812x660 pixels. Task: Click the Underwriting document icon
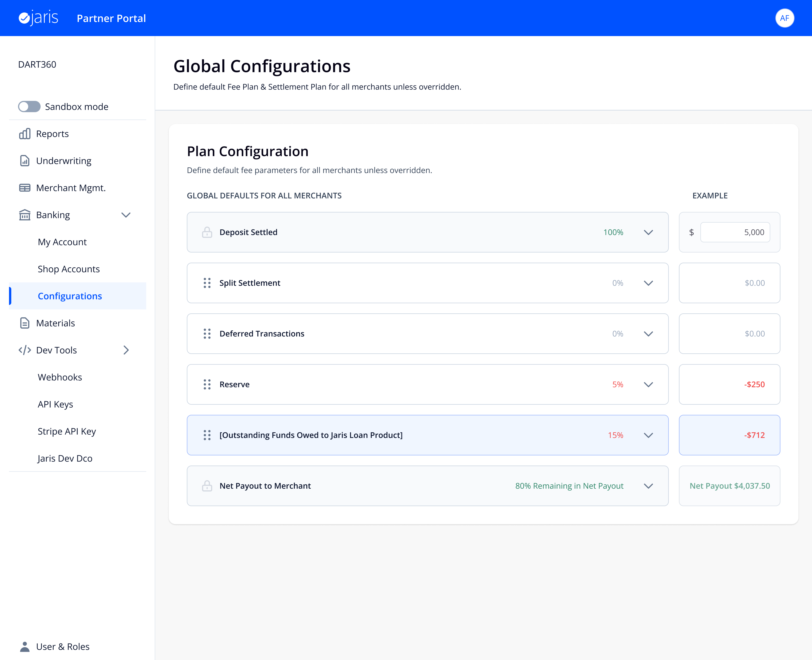click(x=25, y=161)
